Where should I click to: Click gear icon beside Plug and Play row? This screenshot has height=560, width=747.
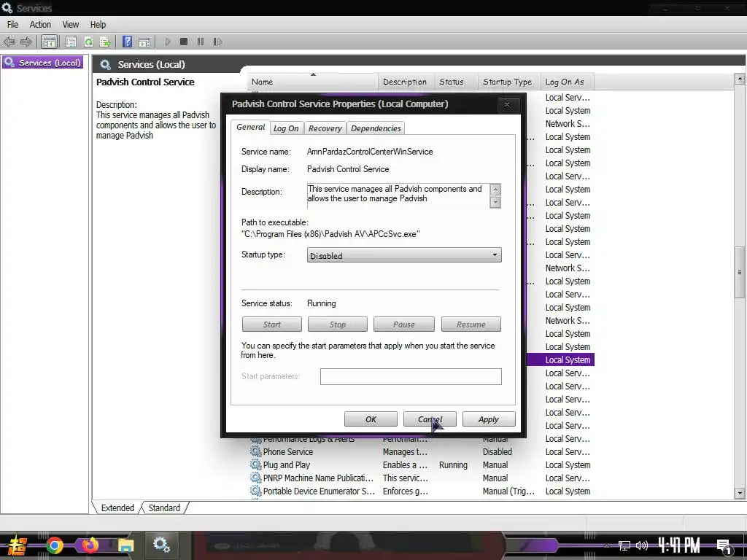pyautogui.click(x=256, y=464)
